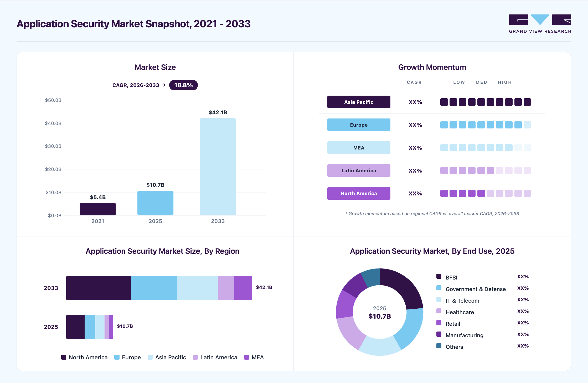Click the IT & Telecom legend swatch
588x383 pixels.
coord(439,299)
